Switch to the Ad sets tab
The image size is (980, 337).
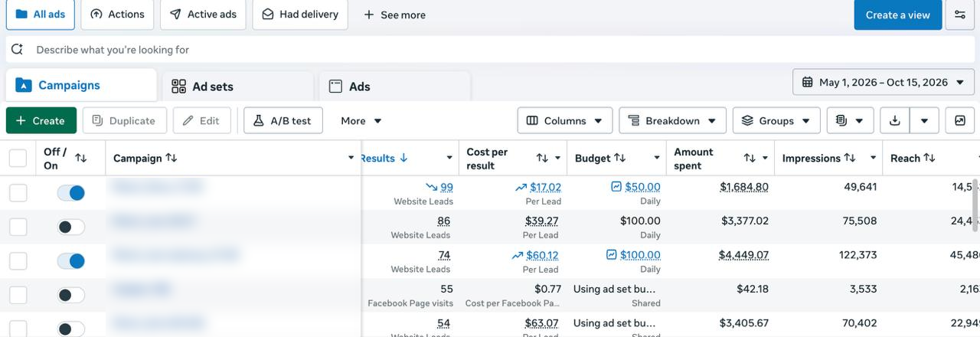point(238,87)
